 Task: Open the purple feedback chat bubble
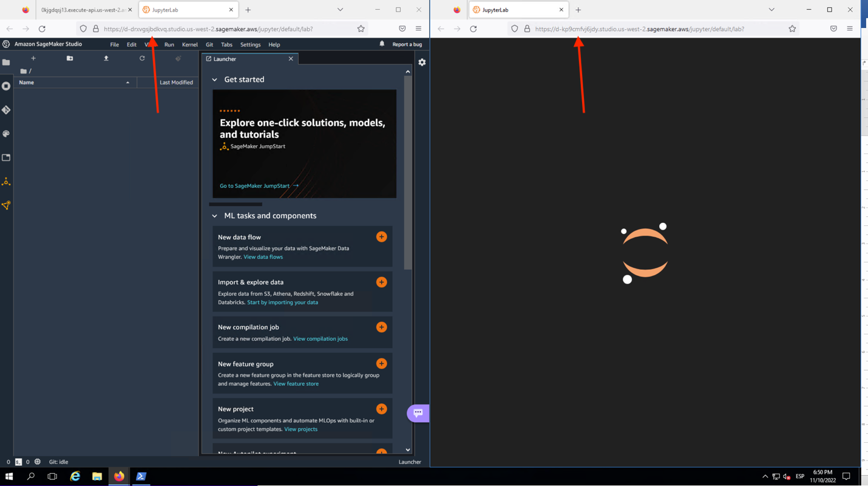click(x=418, y=413)
